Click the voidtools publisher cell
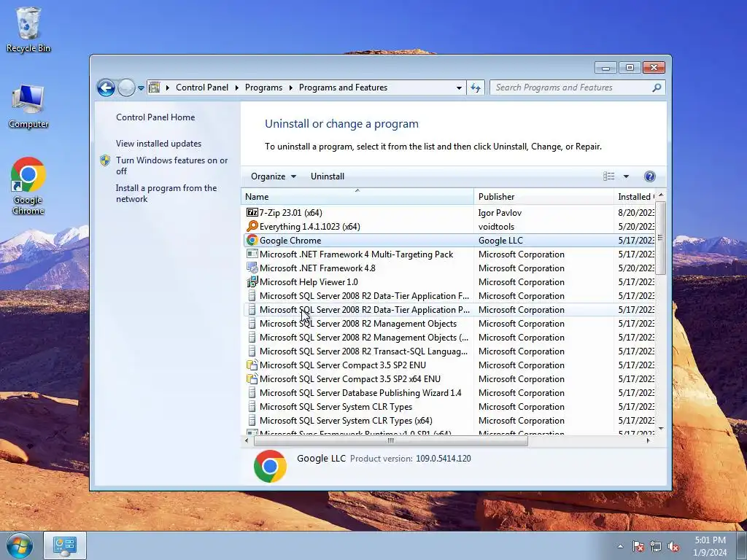Viewport: 747px width, 560px height. 496,227
